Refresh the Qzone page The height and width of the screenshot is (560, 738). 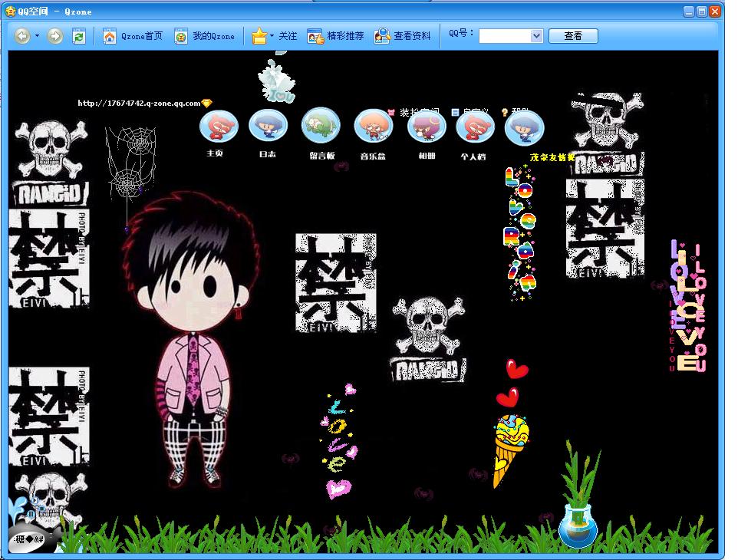coord(78,36)
